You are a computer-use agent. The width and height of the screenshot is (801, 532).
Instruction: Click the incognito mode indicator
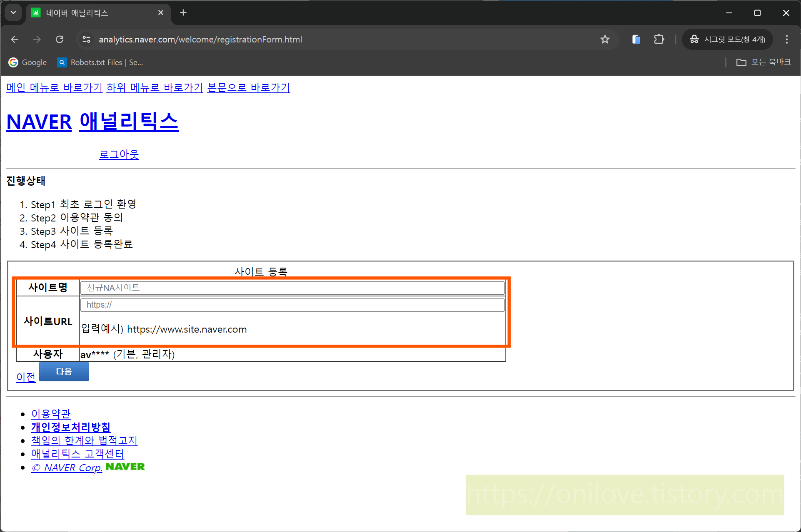(x=728, y=39)
